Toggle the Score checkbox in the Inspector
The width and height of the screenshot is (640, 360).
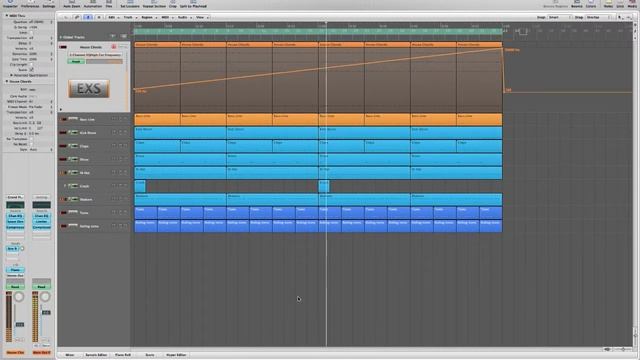31,70
